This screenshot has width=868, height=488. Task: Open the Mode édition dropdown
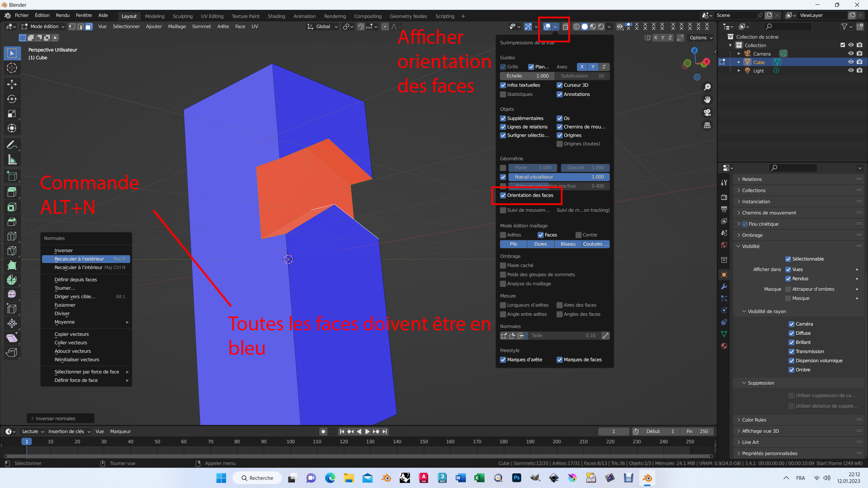tap(43, 26)
